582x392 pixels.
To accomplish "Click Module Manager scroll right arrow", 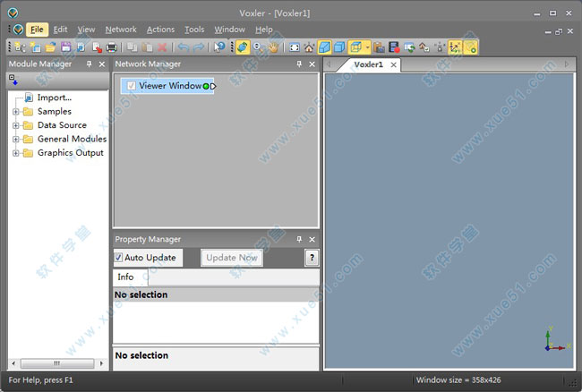I will coord(101,363).
